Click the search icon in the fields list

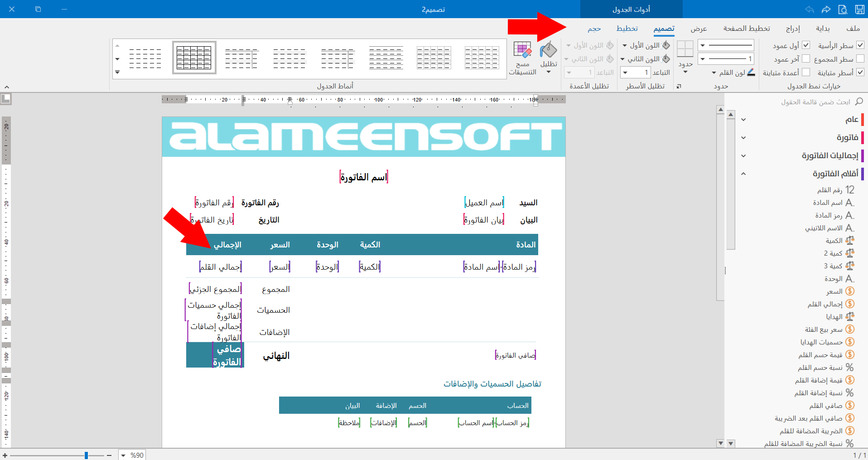pos(858,102)
